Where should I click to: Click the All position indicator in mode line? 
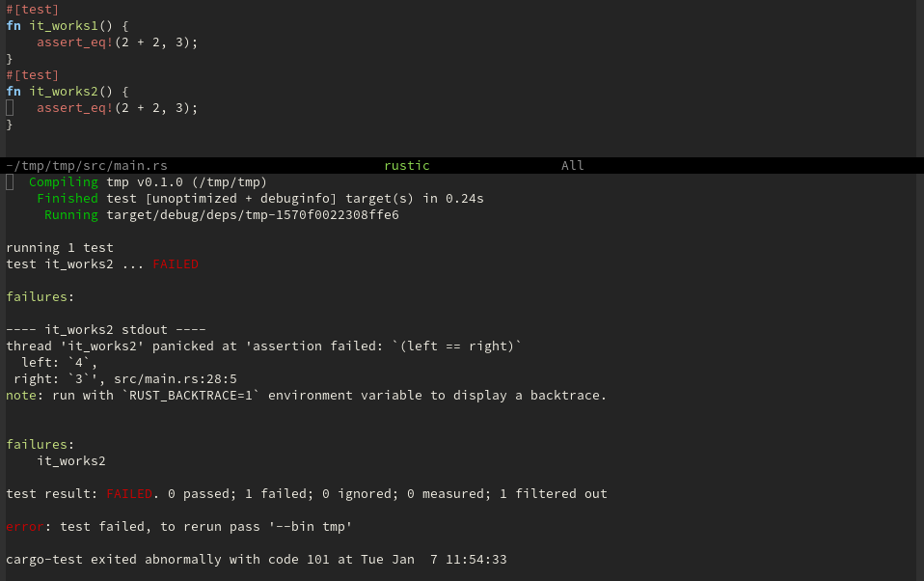click(573, 166)
